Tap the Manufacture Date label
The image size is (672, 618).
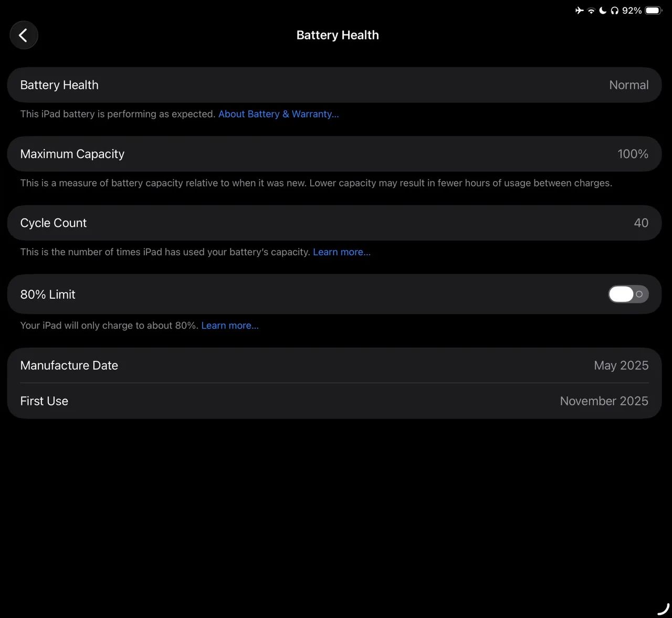click(69, 365)
